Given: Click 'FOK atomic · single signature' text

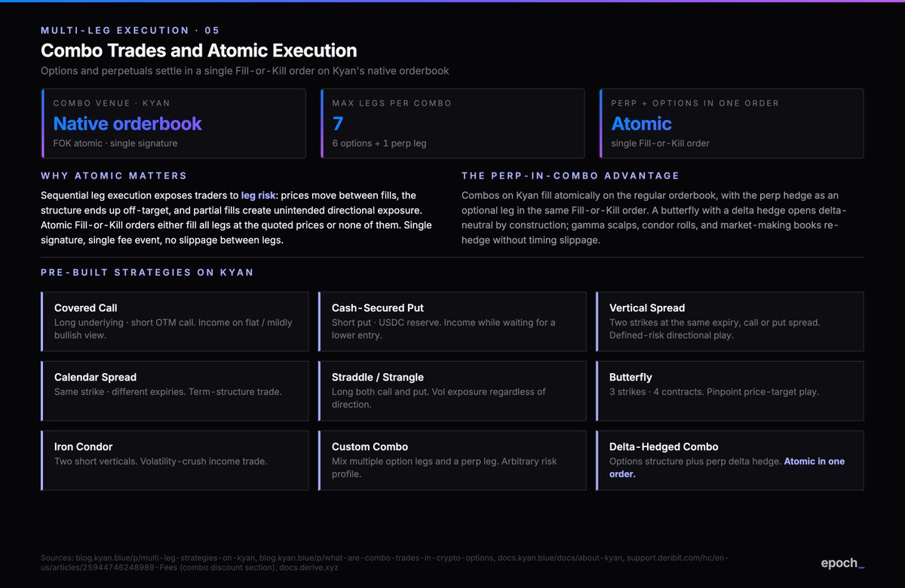Looking at the screenshot, I should coord(115,143).
